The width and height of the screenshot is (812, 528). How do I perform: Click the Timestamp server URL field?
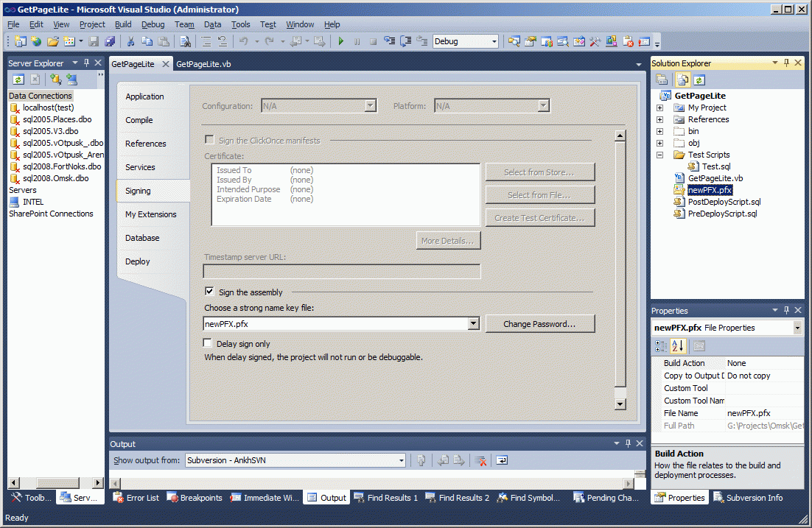pyautogui.click(x=342, y=271)
